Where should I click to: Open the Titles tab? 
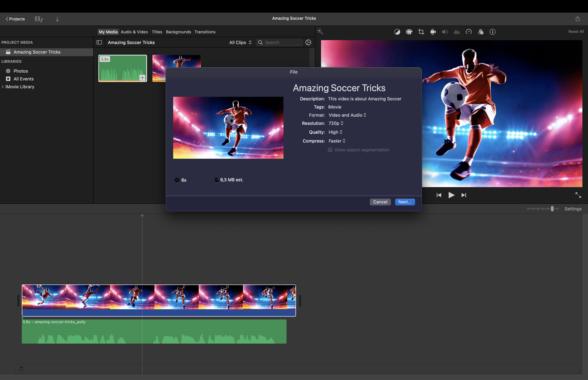[157, 32]
